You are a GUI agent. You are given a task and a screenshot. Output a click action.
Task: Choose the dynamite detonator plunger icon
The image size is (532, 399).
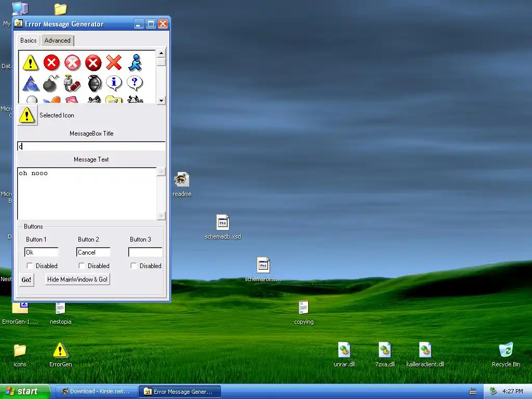click(72, 84)
